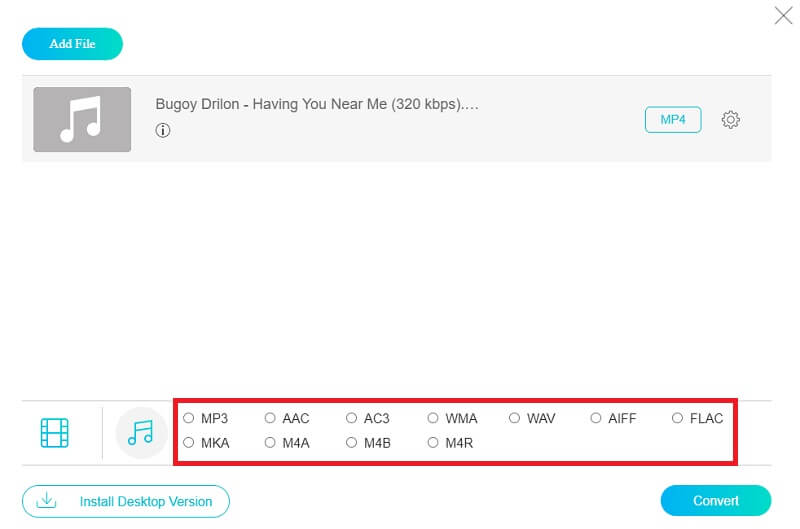Pick FLAC as output format
This screenshot has width=800, height=529.
[678, 418]
